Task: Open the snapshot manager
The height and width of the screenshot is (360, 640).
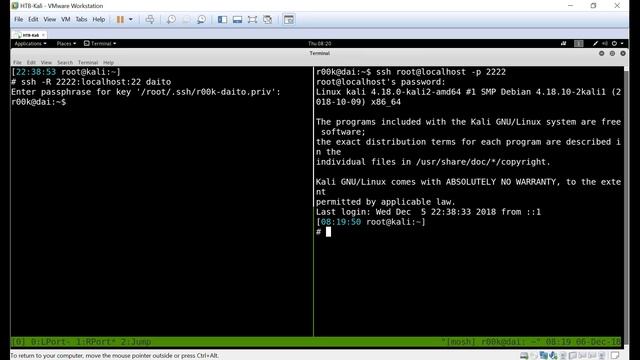Action: 201,19
